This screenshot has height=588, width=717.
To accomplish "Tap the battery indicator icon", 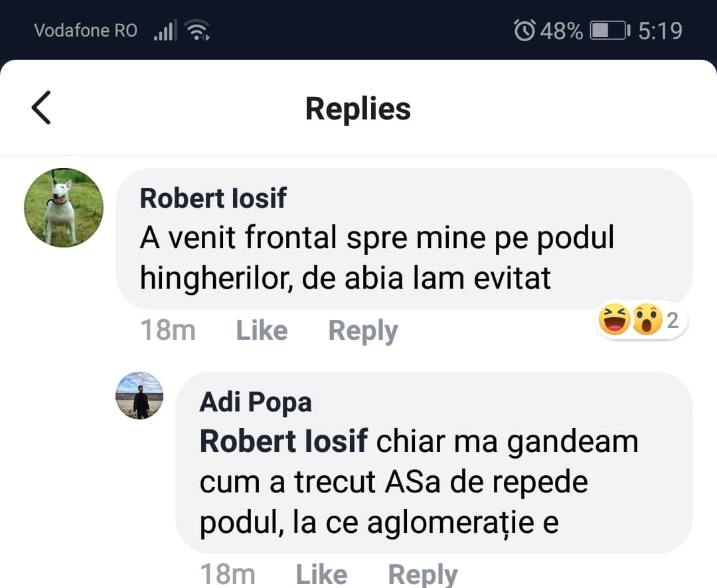I will point(609,31).
